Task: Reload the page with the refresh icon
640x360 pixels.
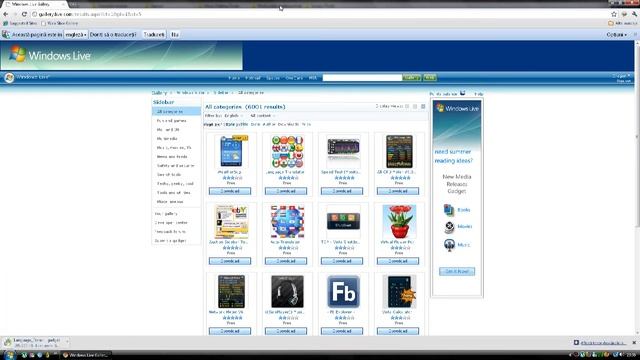Action: (x=24, y=14)
